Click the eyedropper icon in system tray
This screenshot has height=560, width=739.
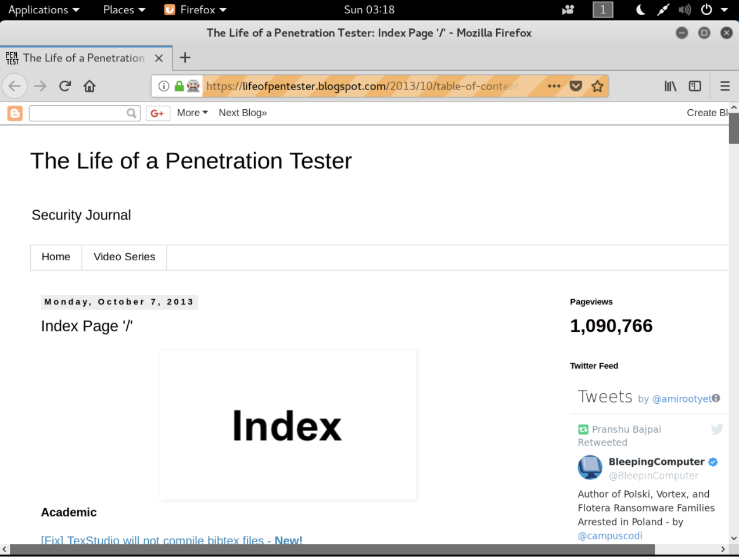click(x=663, y=10)
